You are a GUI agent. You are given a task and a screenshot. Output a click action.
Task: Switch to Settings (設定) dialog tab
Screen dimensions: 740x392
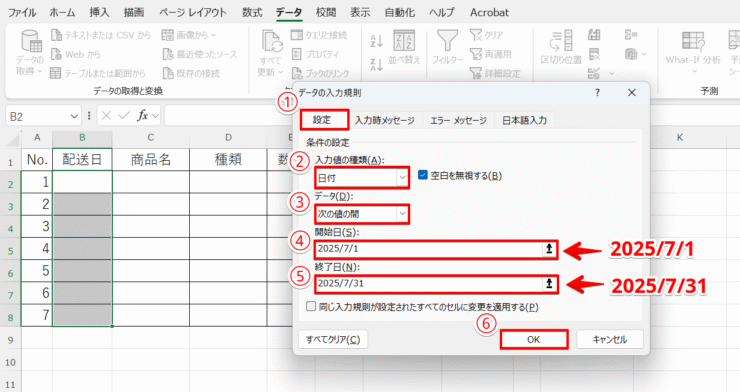(x=323, y=120)
